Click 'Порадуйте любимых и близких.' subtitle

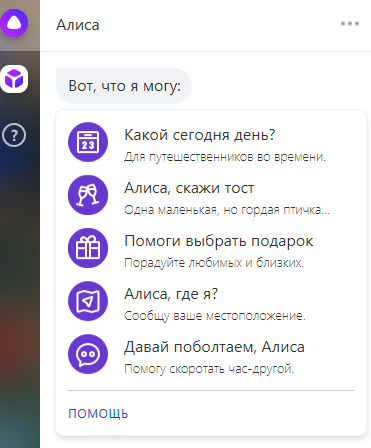tap(214, 263)
